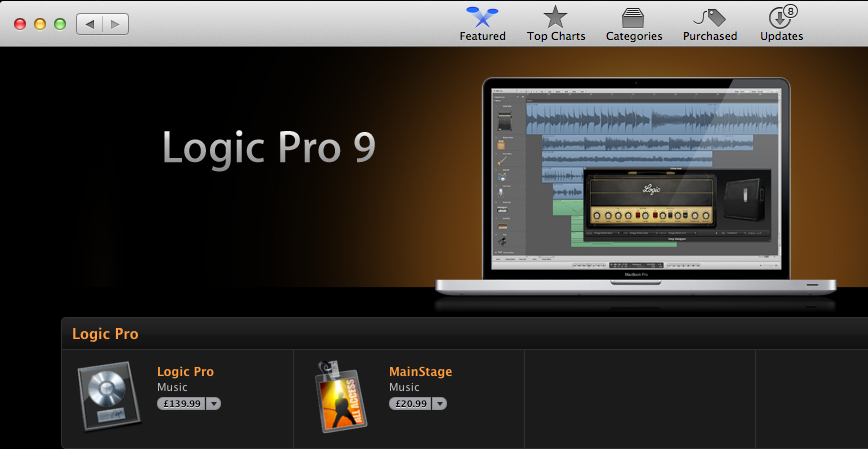Click the green zoom window button
Screen dimensions: 868x449
(x=60, y=23)
